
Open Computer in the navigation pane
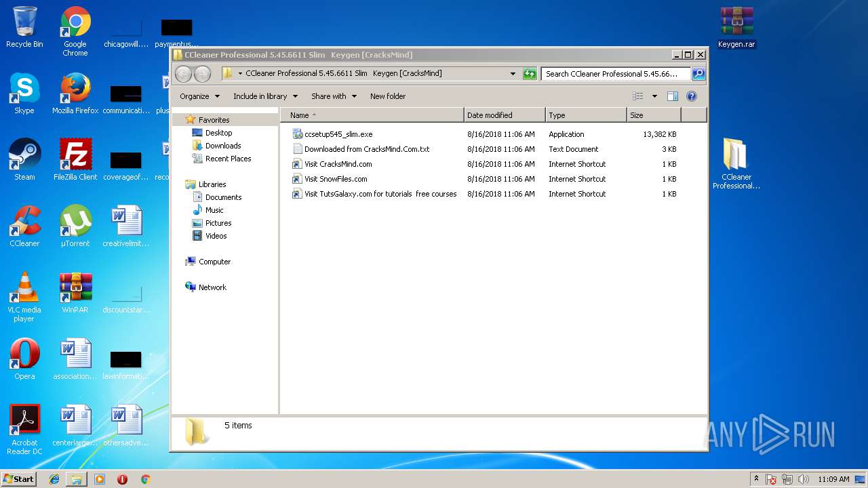point(214,262)
